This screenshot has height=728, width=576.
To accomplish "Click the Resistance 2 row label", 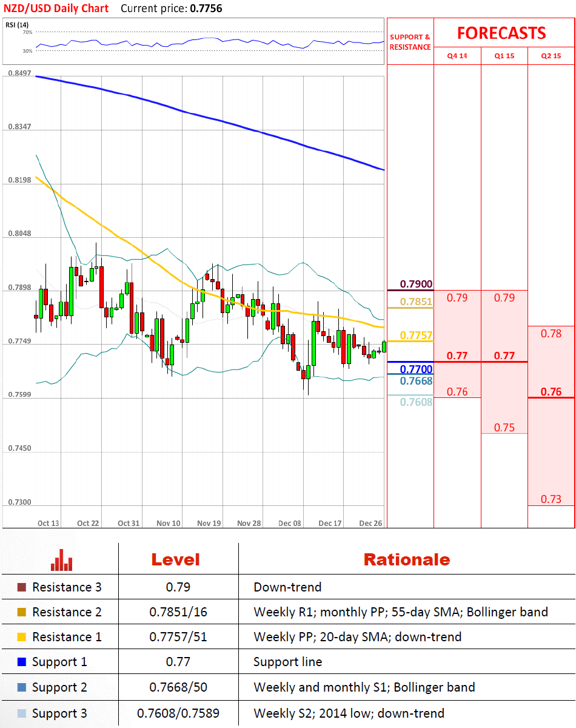I will pos(67,612).
